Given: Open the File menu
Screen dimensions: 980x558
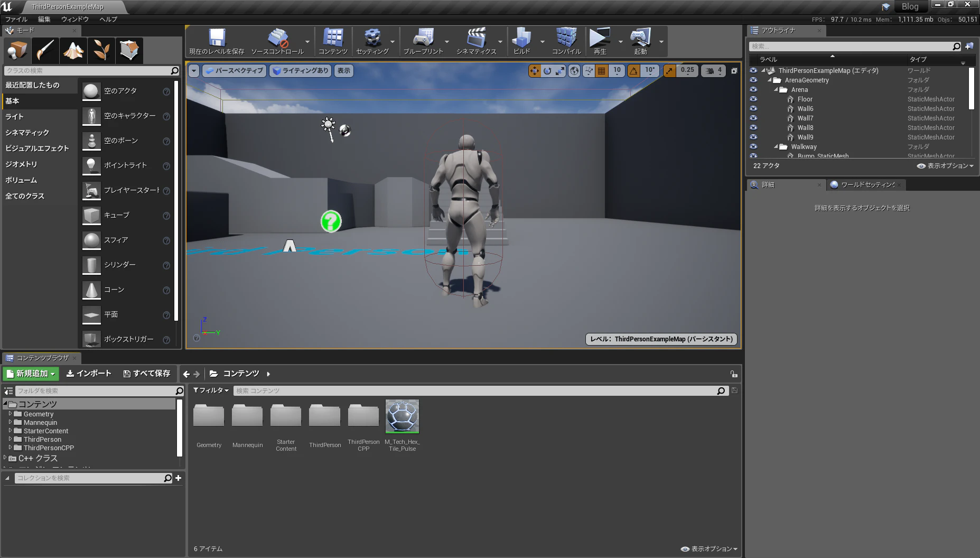Looking at the screenshot, I should [16, 19].
